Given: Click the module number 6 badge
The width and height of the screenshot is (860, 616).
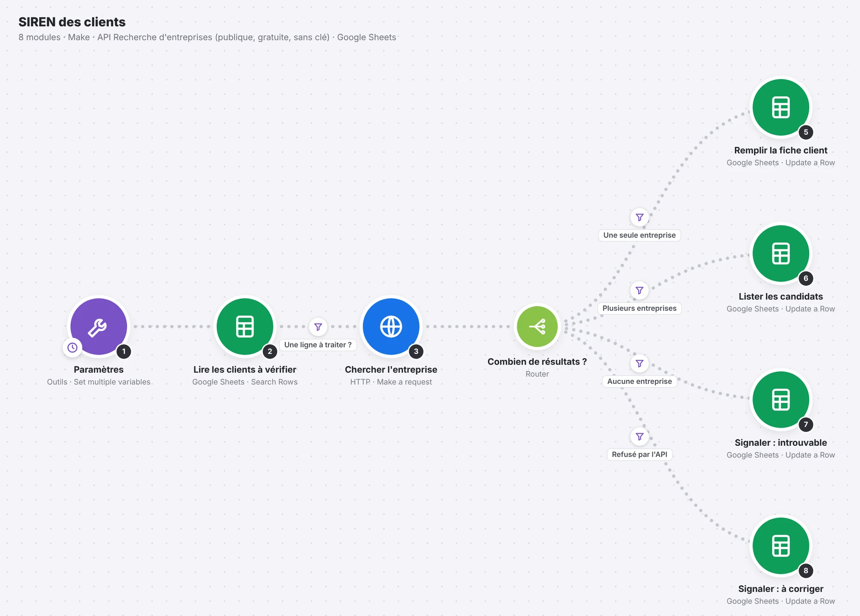Looking at the screenshot, I should [x=806, y=278].
